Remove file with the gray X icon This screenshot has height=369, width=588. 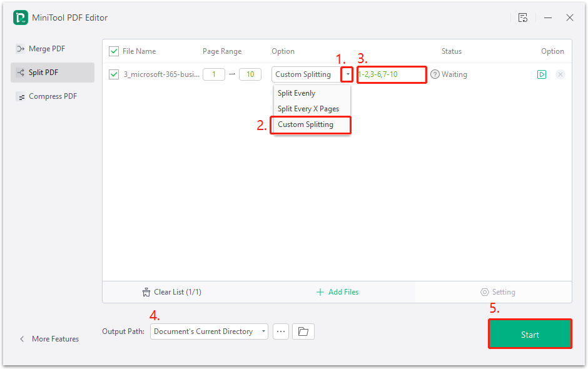tap(560, 74)
